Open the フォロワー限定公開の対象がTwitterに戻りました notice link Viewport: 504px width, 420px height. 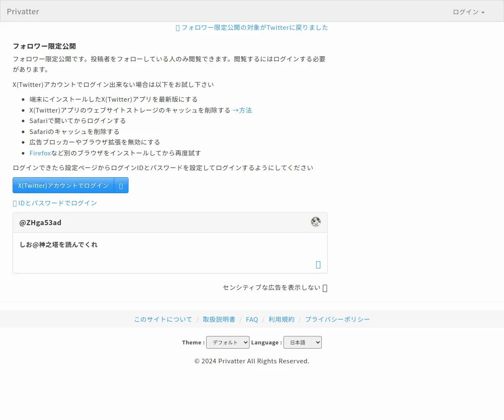255,28
